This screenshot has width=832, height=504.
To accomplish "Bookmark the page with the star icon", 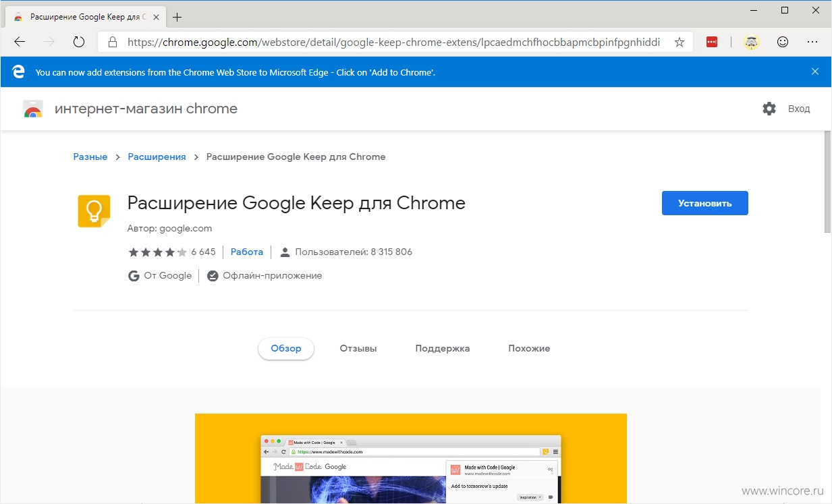I will coord(679,42).
